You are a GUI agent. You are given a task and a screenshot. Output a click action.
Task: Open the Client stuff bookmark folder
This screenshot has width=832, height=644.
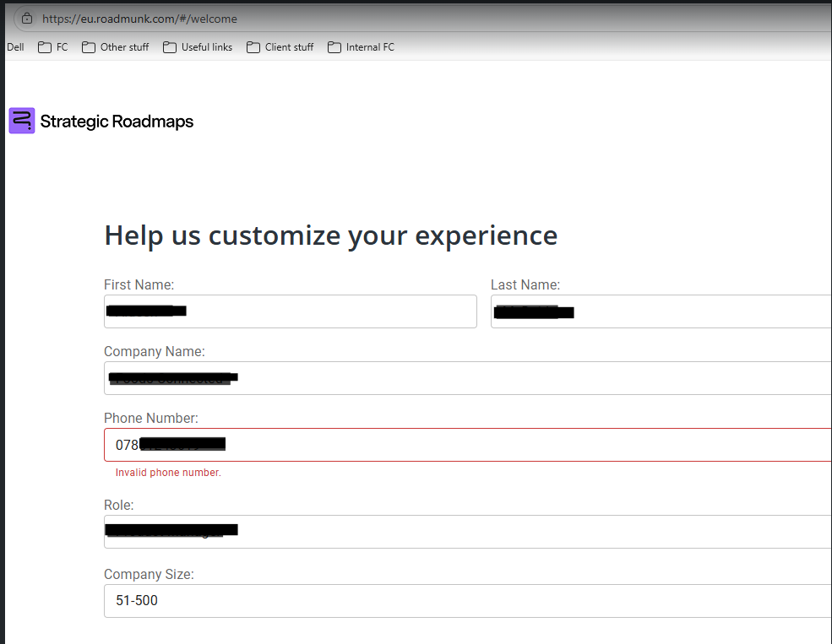[x=280, y=47]
